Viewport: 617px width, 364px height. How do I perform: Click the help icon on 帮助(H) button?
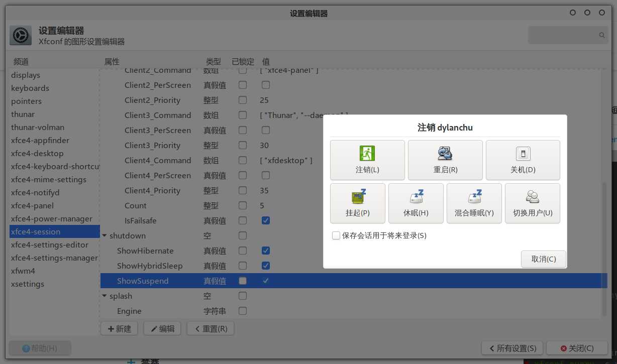26,348
